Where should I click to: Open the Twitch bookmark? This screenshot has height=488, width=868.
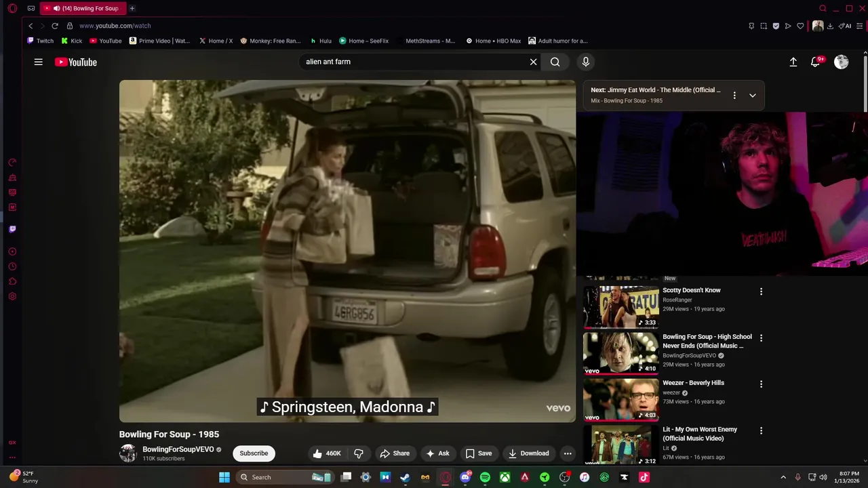pyautogui.click(x=40, y=41)
